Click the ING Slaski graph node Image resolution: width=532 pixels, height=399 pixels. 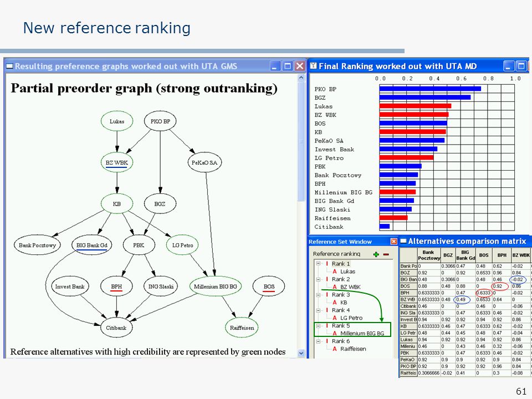point(161,287)
